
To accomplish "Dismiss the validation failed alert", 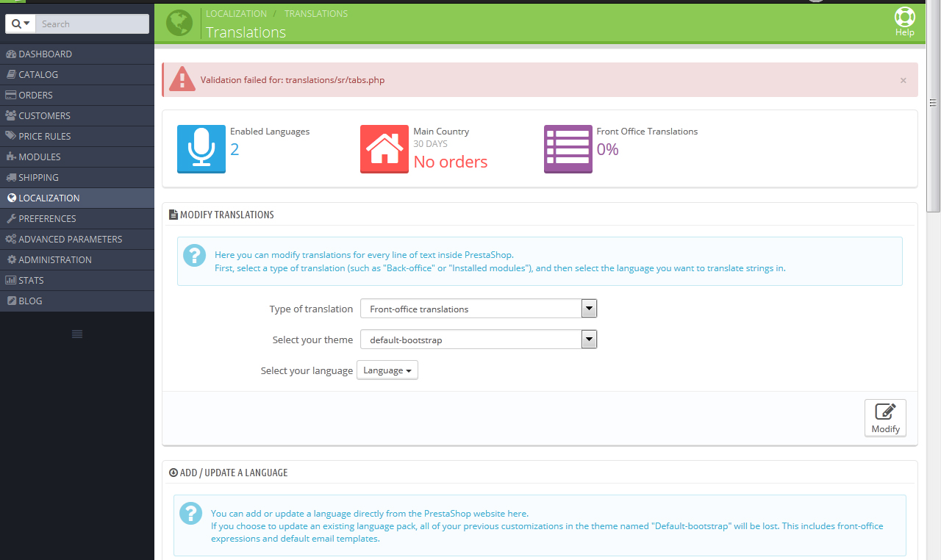I will click(x=903, y=80).
